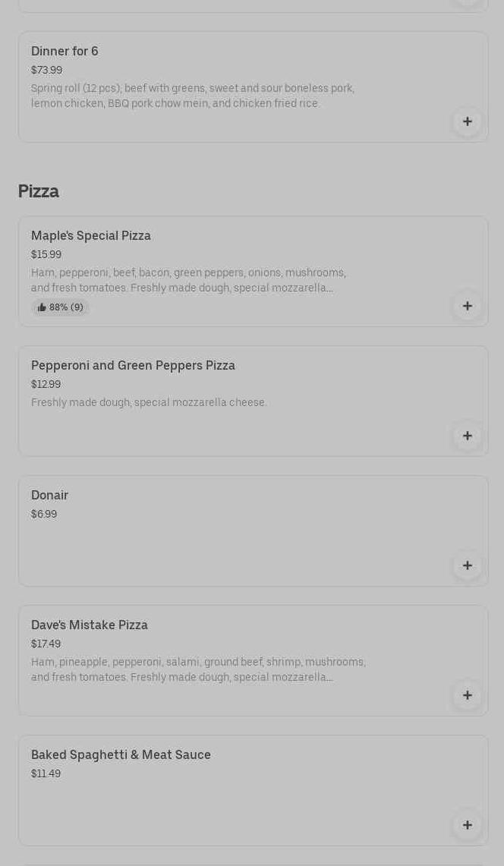Click the Dinner for 6 description text

(x=192, y=96)
